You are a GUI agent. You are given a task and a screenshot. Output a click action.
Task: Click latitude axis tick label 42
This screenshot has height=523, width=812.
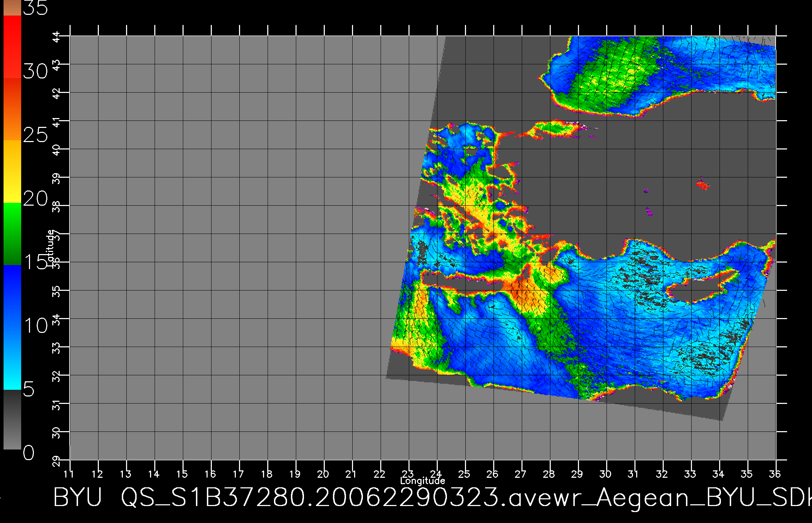click(x=56, y=94)
